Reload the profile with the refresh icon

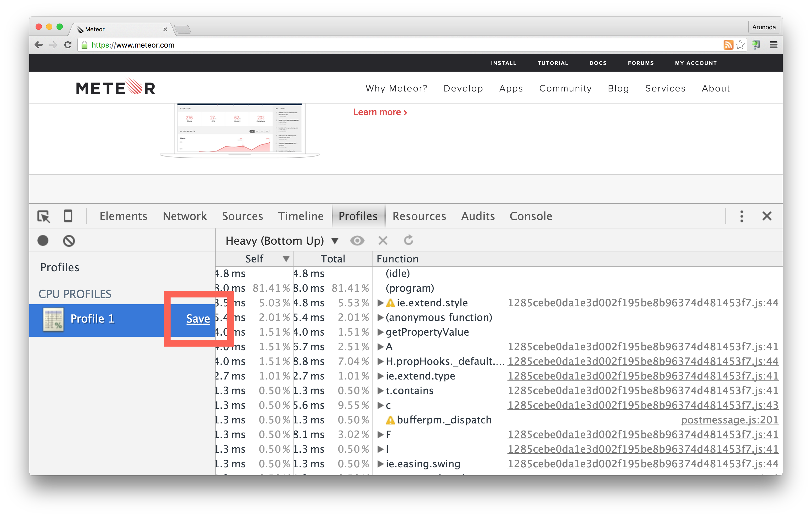click(x=408, y=240)
